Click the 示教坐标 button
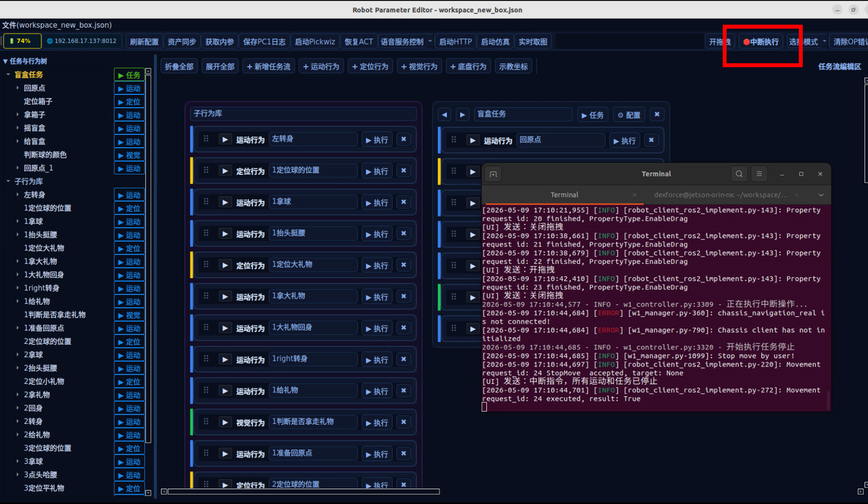The width and height of the screenshot is (868, 504). (513, 66)
